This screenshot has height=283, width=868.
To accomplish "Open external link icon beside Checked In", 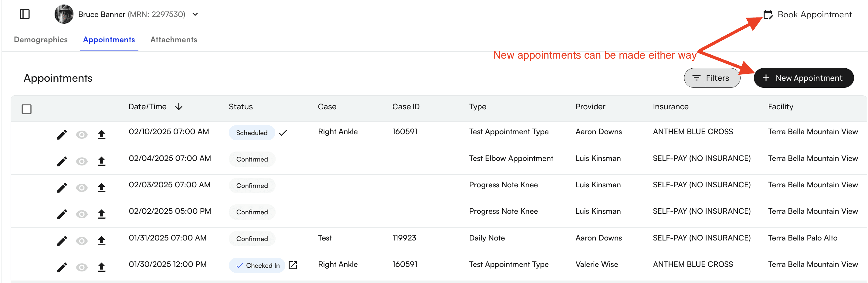I will [293, 265].
